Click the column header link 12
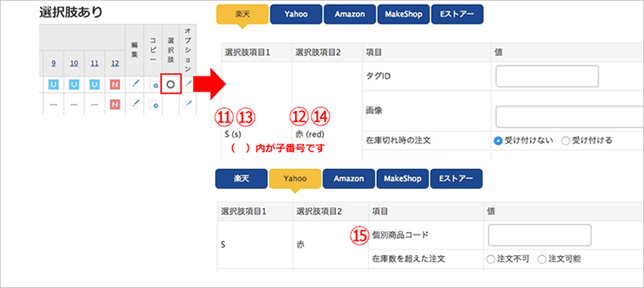Screen dimensions: 644x288 (115, 64)
